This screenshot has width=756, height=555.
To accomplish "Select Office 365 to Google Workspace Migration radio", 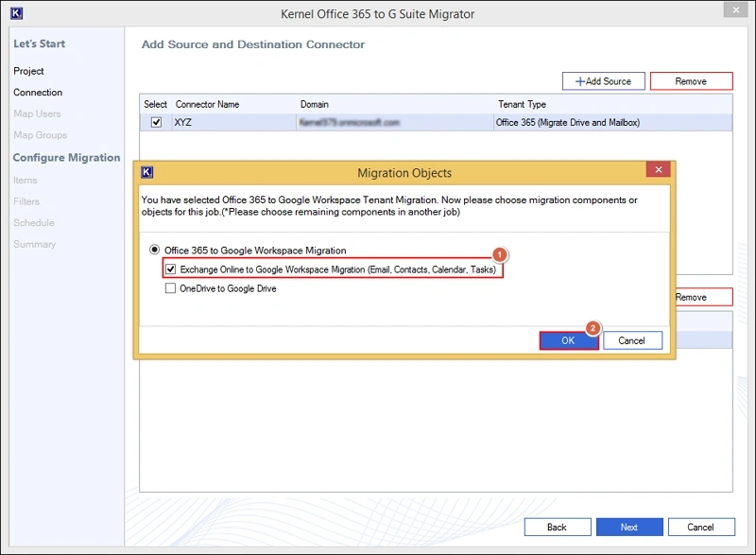I will (156, 251).
